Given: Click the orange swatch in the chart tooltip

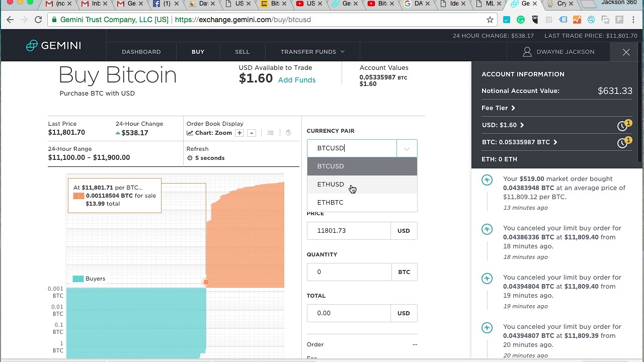Looking at the screenshot, I should point(78,196).
